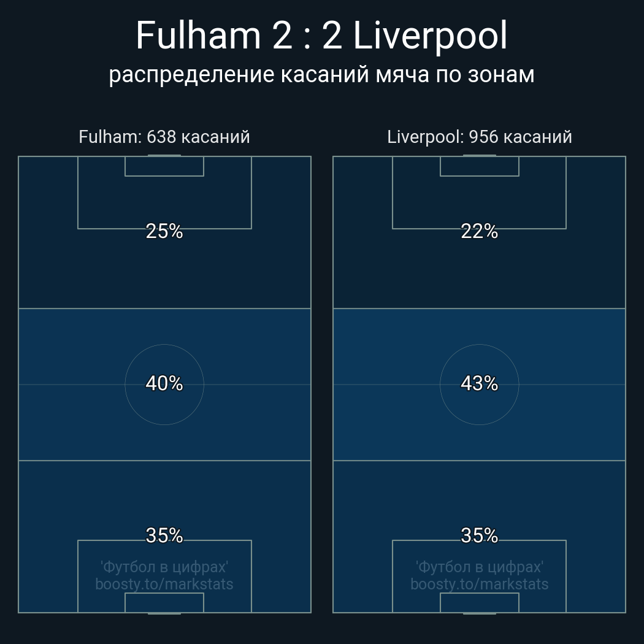Image resolution: width=644 pixels, height=644 pixels.
Task: Click the 'Футбол в цифрах' watermark on Fulham's pitch
Action: click(x=164, y=567)
